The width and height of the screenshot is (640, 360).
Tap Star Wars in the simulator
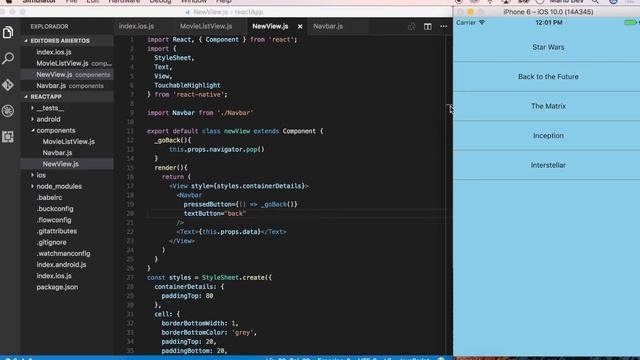point(548,47)
